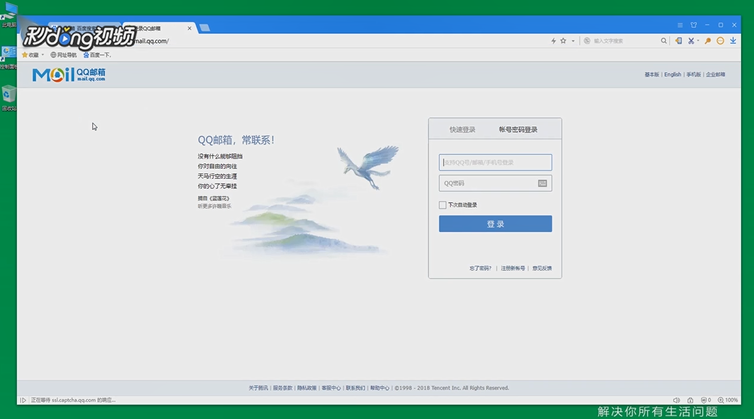Screen dimensions: 754x419
Task: Switch the page language to English
Action: click(673, 75)
